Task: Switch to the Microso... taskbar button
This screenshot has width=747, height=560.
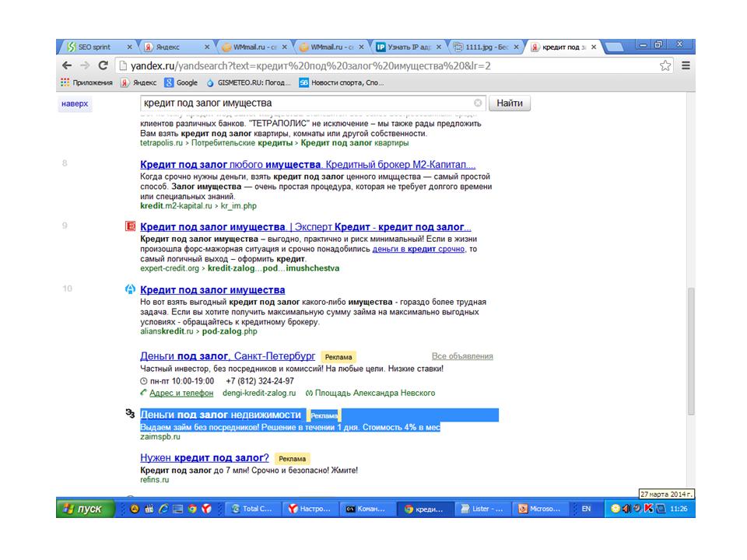Action: [x=540, y=509]
